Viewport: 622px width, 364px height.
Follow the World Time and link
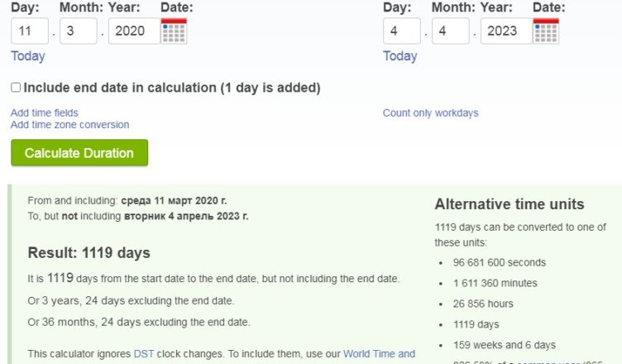click(379, 354)
